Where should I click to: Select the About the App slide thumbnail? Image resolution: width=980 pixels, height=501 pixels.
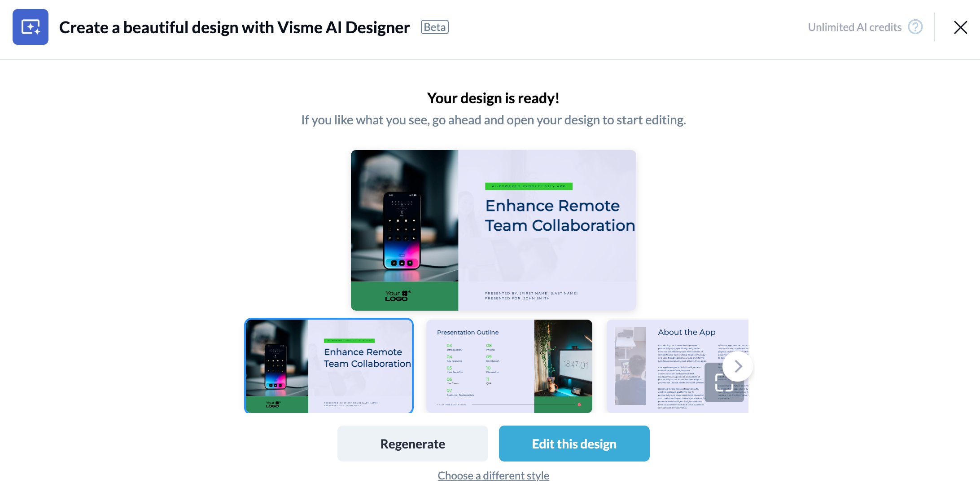click(x=678, y=366)
